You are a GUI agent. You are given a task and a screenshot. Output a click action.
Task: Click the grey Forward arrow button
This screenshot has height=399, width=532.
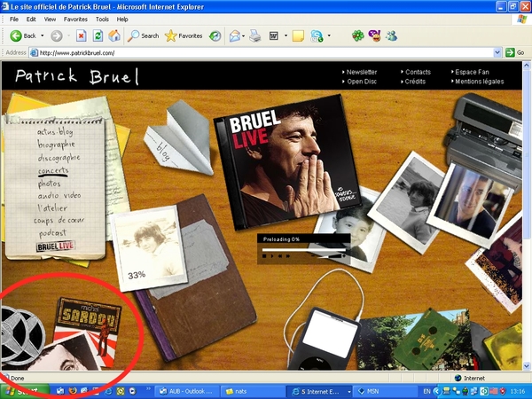point(57,35)
